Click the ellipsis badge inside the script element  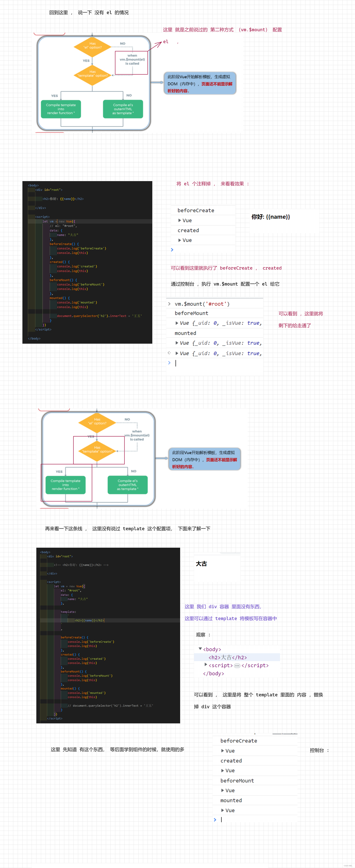[x=237, y=666]
